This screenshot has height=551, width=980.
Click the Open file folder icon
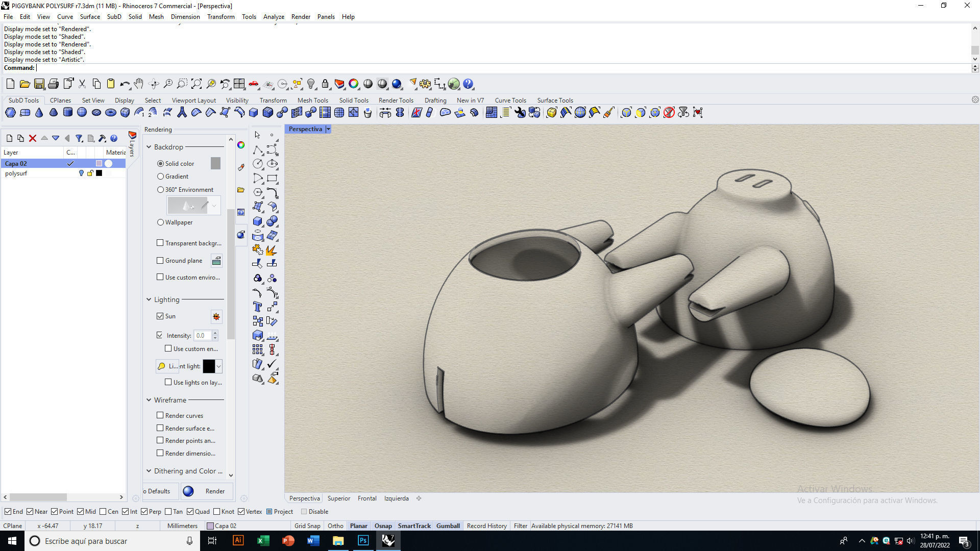pos(24,84)
